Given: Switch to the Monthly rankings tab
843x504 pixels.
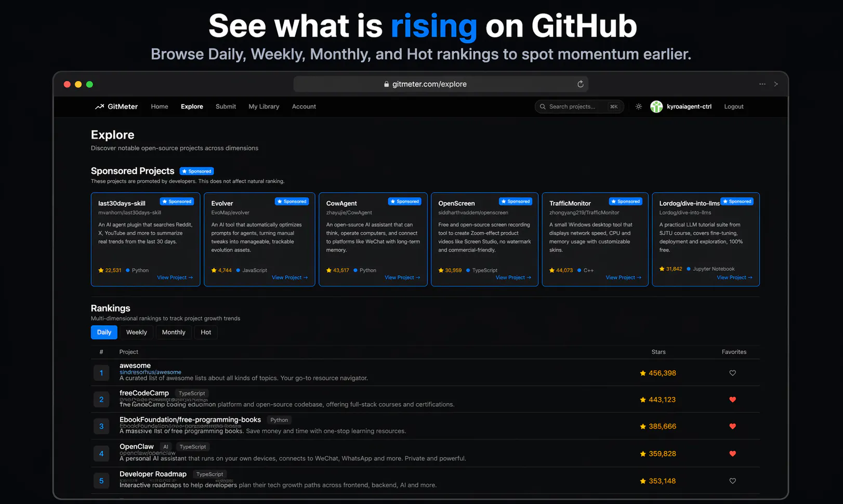Looking at the screenshot, I should (174, 333).
